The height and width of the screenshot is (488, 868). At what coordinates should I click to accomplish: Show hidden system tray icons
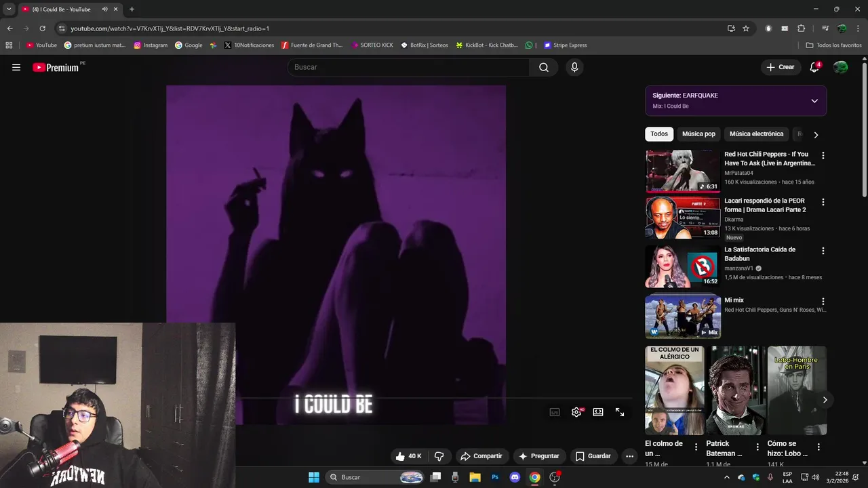(x=727, y=477)
